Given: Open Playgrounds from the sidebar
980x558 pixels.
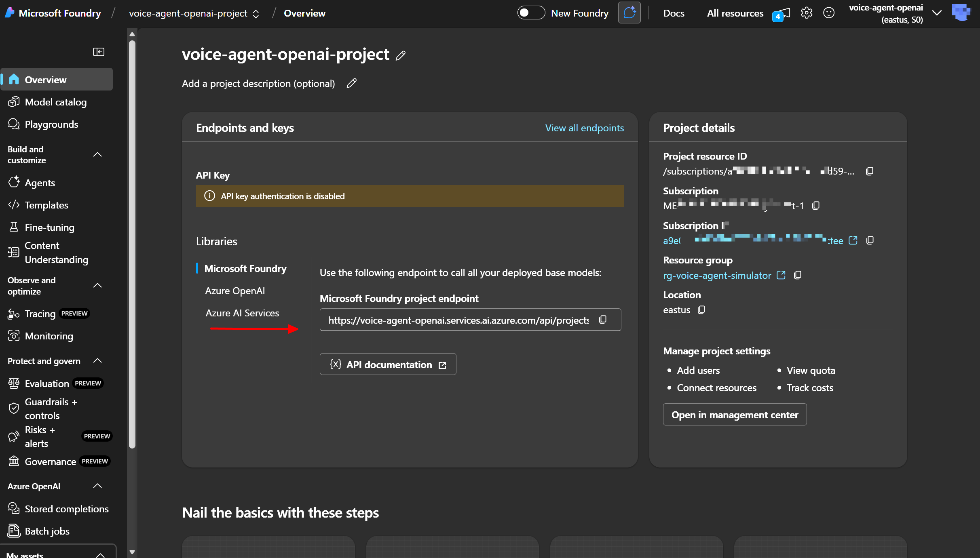Looking at the screenshot, I should (x=51, y=124).
